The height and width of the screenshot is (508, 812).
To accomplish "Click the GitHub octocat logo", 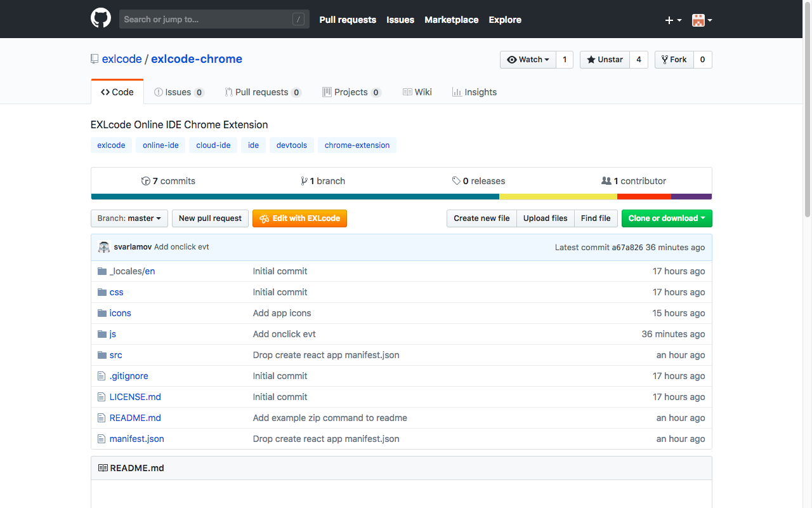I will [100, 18].
